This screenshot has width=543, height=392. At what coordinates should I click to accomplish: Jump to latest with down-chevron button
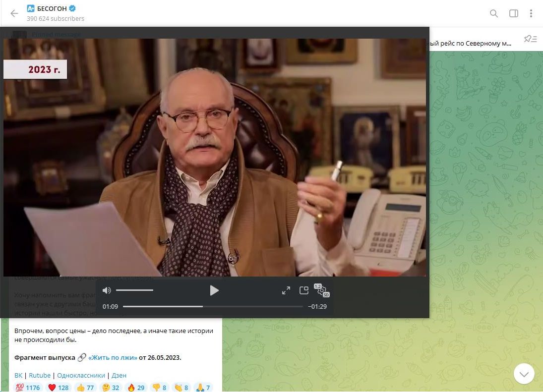[x=524, y=374]
